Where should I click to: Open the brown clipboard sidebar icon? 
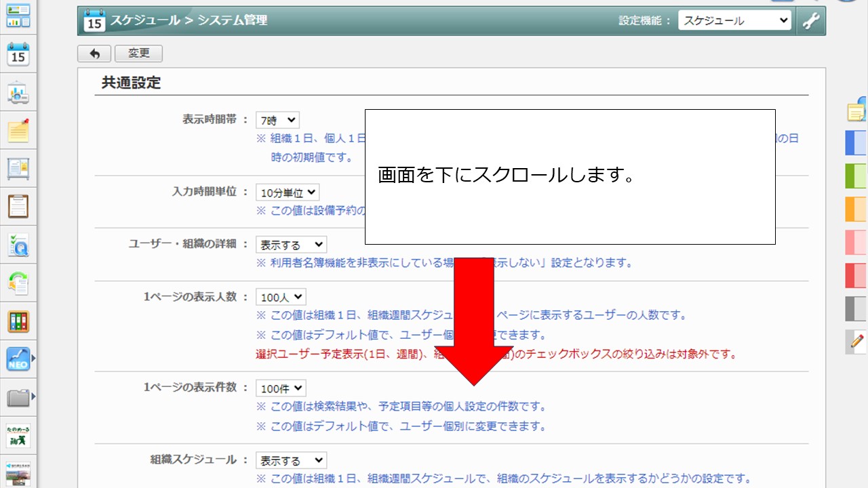tap(18, 205)
